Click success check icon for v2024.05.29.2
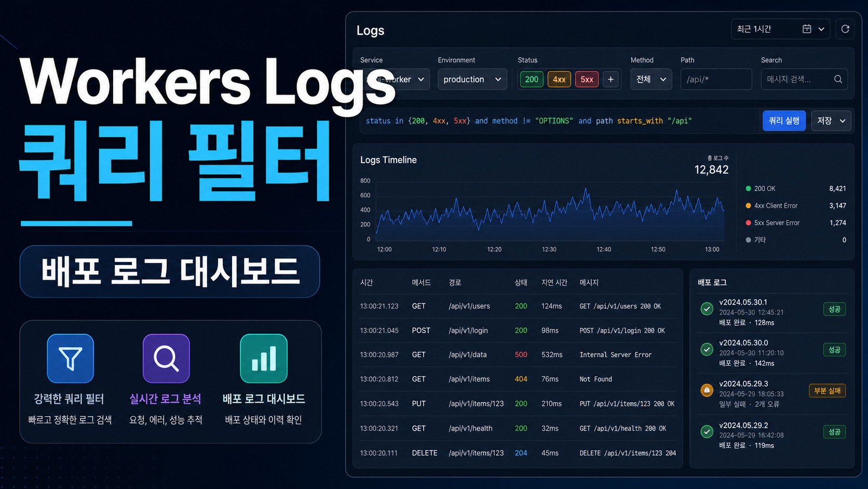 707,431
